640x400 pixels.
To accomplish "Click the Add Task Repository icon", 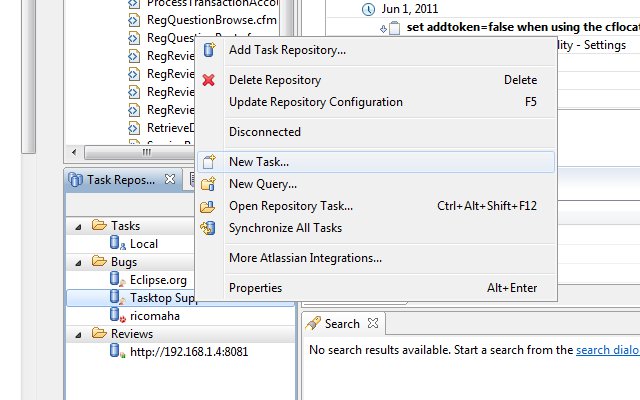I will [x=209, y=50].
